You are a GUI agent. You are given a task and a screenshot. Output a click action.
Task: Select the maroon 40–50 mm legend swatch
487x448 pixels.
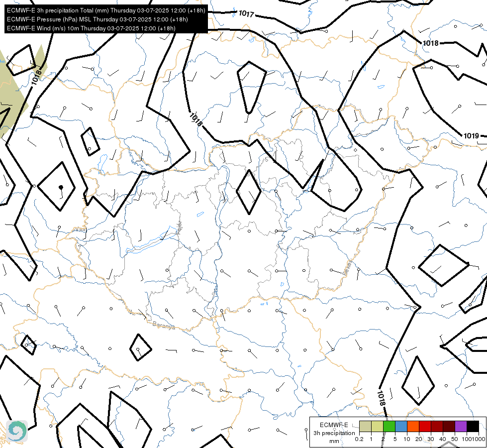point(449,427)
